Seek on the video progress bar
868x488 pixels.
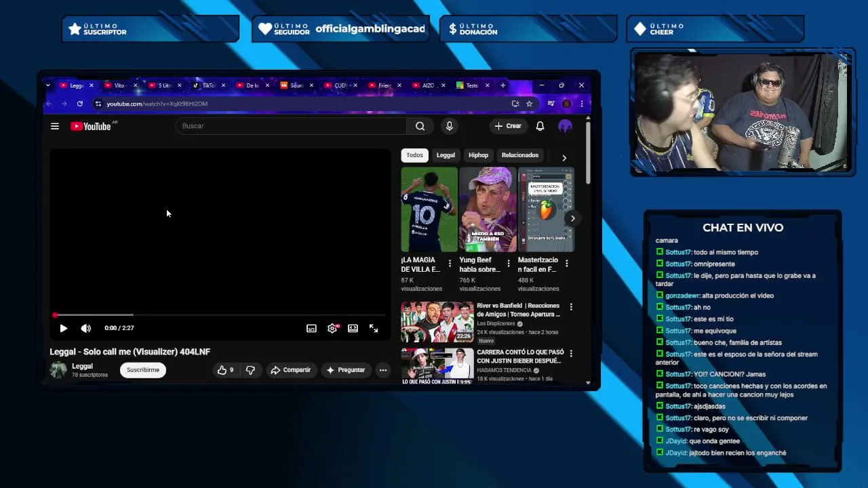[x=220, y=315]
